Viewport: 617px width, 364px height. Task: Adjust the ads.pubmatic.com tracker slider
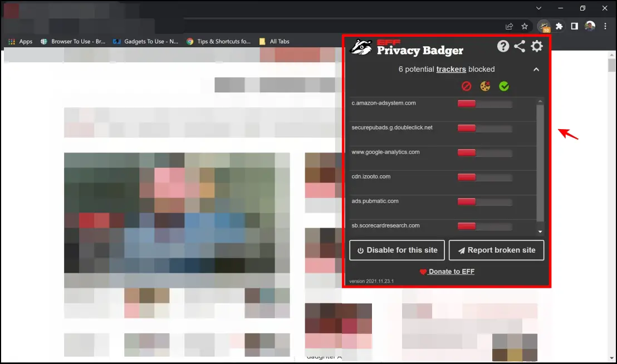(485, 201)
